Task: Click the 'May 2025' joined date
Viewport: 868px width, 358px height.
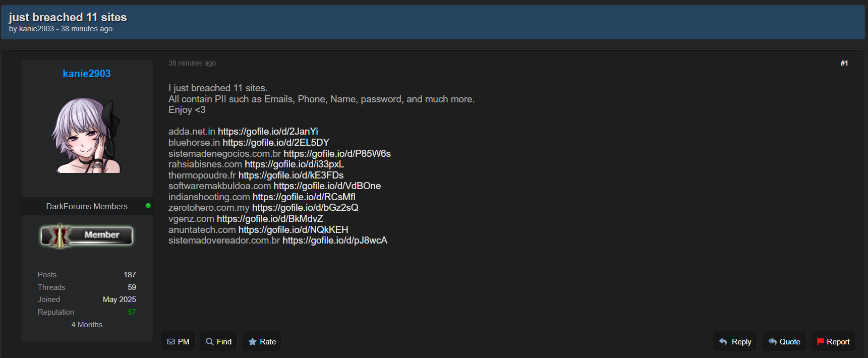Action: [x=120, y=300]
